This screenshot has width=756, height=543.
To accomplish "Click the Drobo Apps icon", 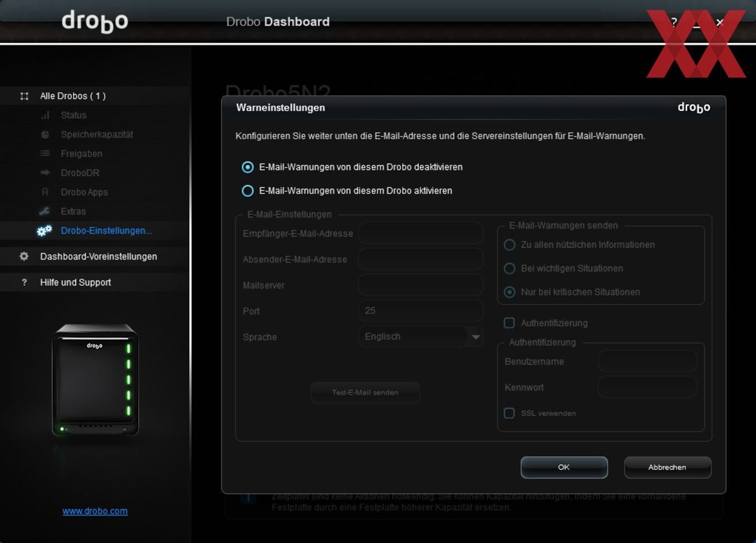I will pos(45,192).
